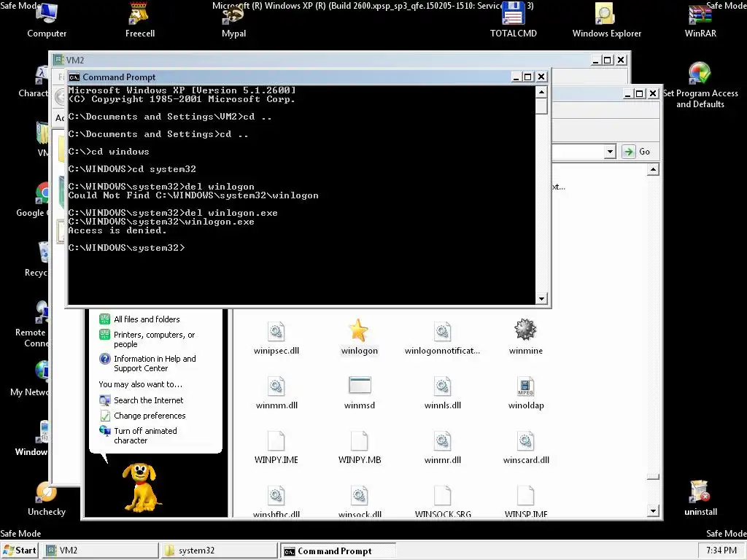Open Set Program Access and Defaults
This screenshot has height=560, width=747.
[700, 86]
